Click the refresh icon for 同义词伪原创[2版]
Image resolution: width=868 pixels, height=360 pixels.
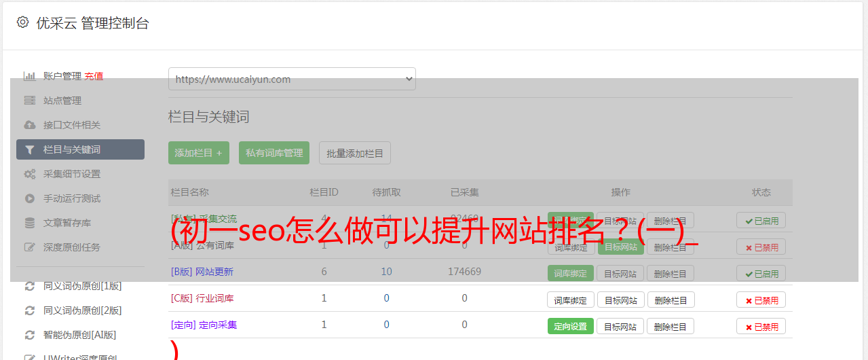point(30,310)
